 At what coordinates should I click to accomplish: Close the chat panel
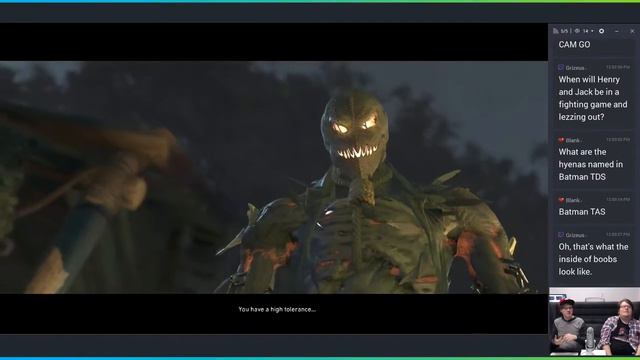click(632, 31)
